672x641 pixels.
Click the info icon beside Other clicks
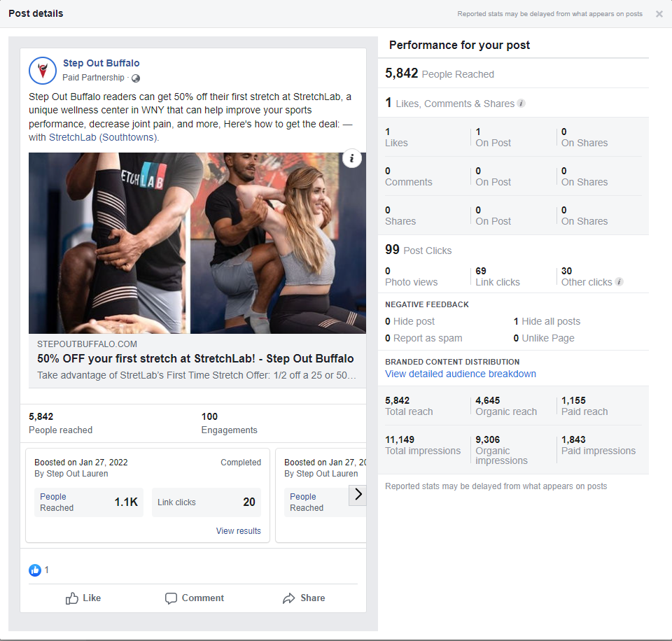619,281
